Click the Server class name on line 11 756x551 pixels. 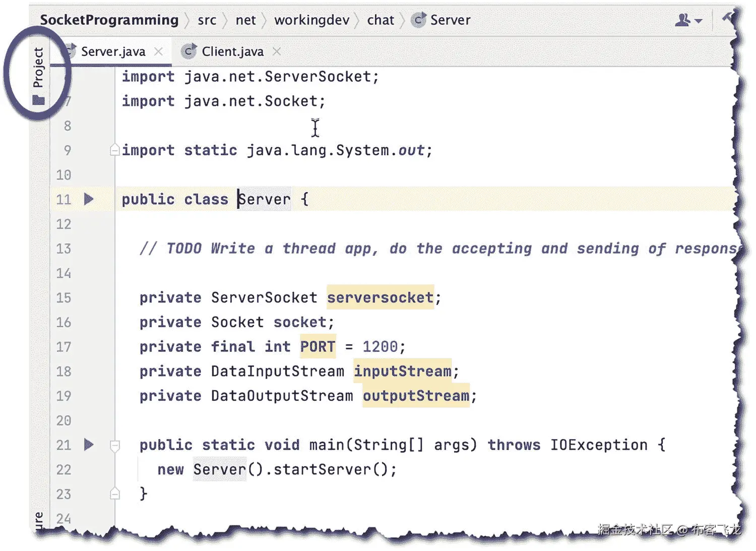[x=265, y=199]
